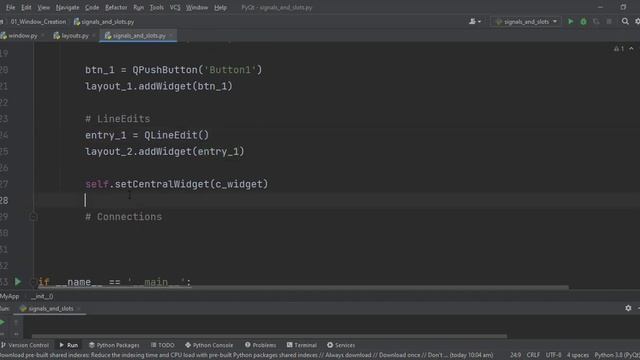Open the Code menu
The image size is (640, 360).
click(x=92, y=7)
